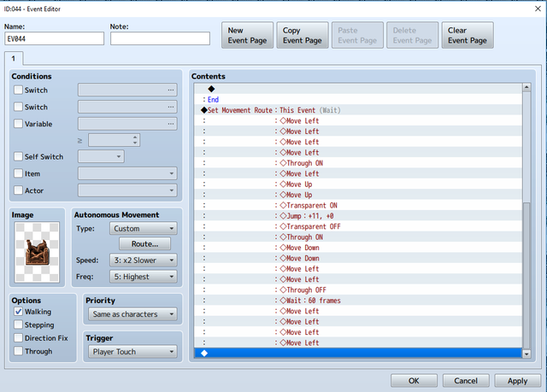Open the Trigger dropdown showing Player Touch
This screenshot has height=392, width=547.
click(132, 352)
